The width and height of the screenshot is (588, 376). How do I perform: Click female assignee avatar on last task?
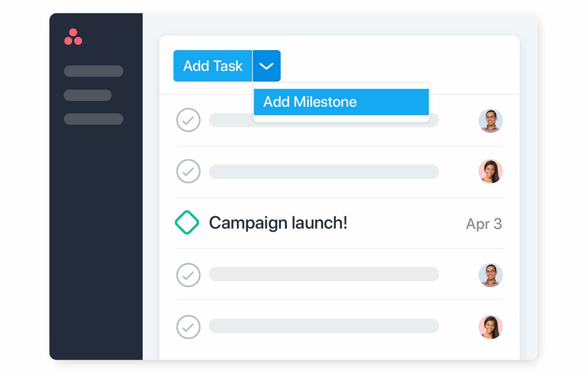[x=490, y=327]
